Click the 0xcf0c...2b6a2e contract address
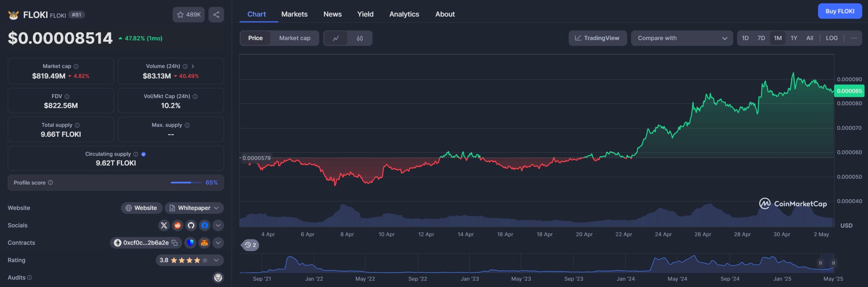The width and height of the screenshot is (868, 287). click(146, 243)
